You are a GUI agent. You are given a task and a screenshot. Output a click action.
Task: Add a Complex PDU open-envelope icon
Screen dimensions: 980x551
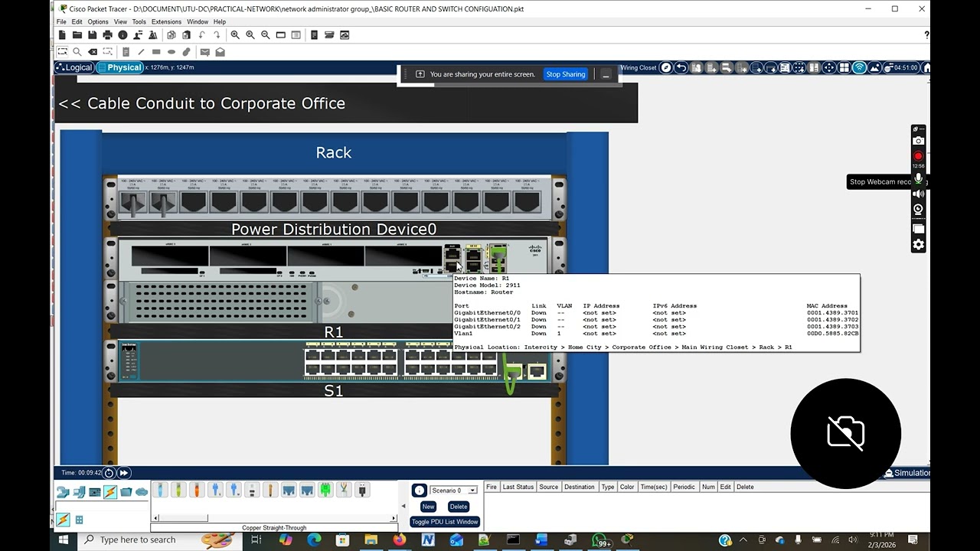pyautogui.click(x=220, y=52)
